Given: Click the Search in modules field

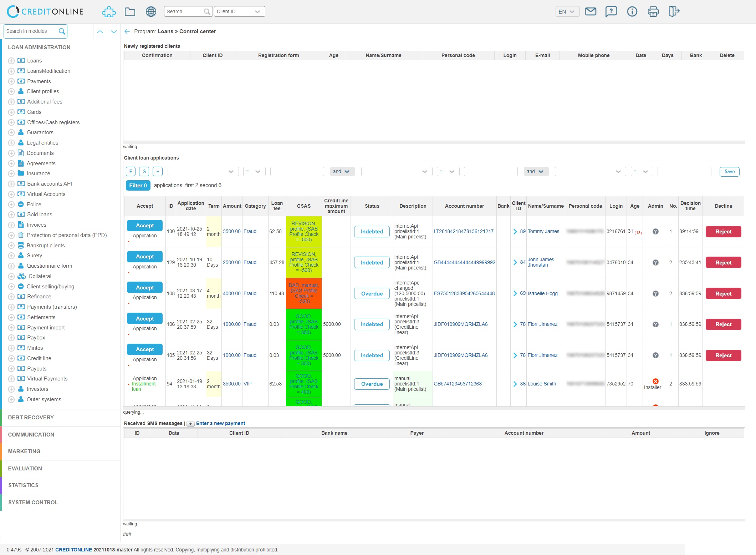Looking at the screenshot, I should tap(31, 31).
